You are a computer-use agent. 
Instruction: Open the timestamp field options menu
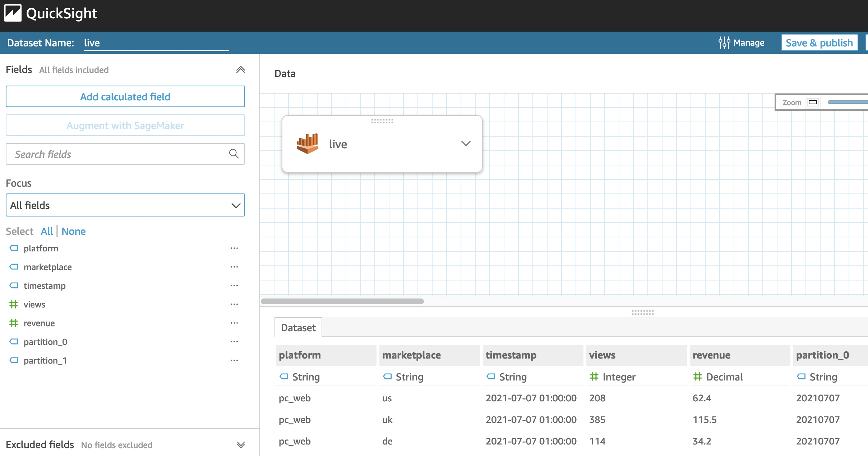[x=234, y=286]
